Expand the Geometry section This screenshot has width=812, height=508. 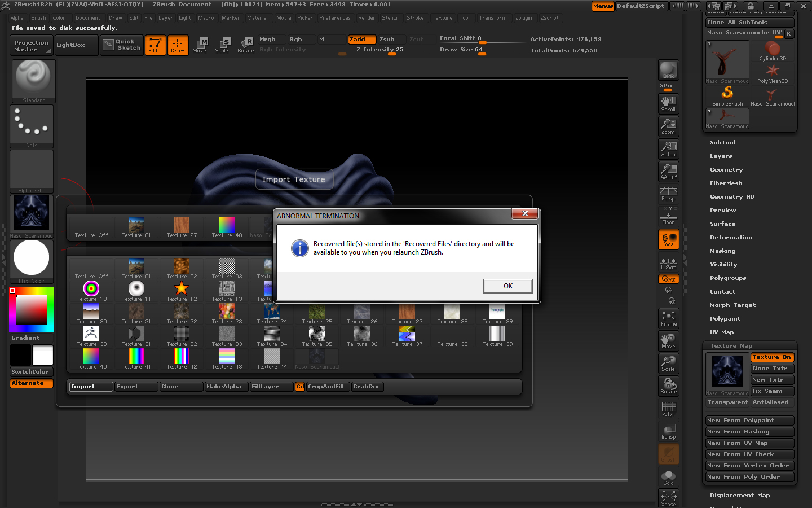pyautogui.click(x=726, y=170)
